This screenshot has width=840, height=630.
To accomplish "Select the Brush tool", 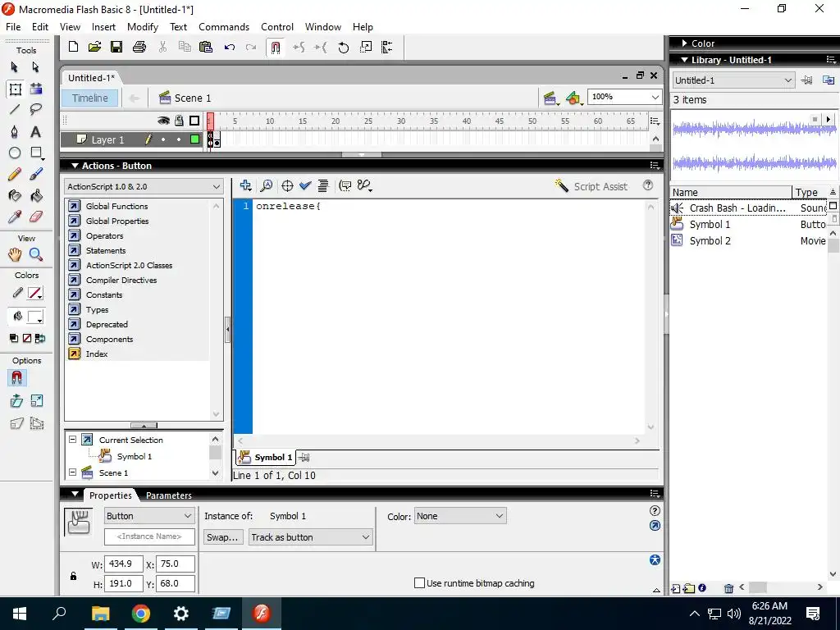I will tap(35, 174).
